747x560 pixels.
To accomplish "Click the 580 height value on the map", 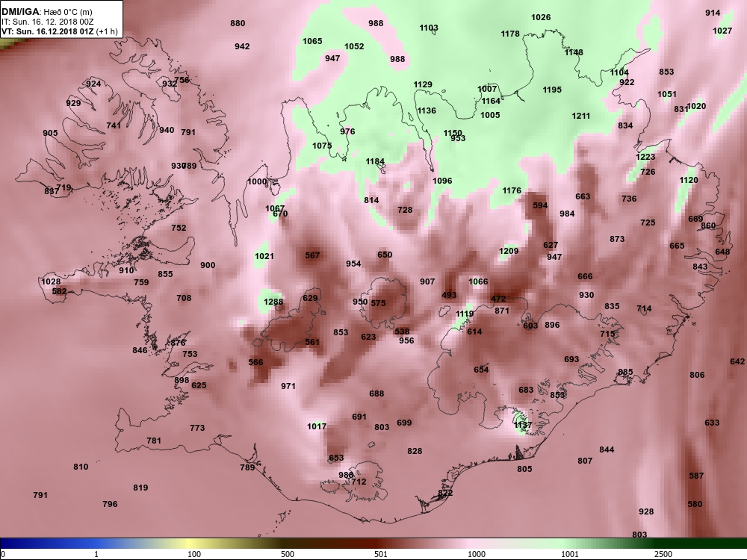I will tap(695, 504).
